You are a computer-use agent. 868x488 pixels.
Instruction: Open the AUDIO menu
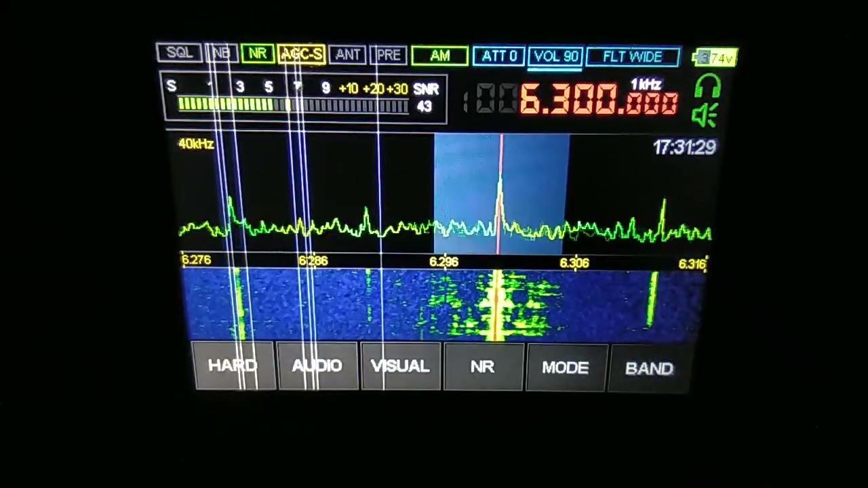(317, 366)
